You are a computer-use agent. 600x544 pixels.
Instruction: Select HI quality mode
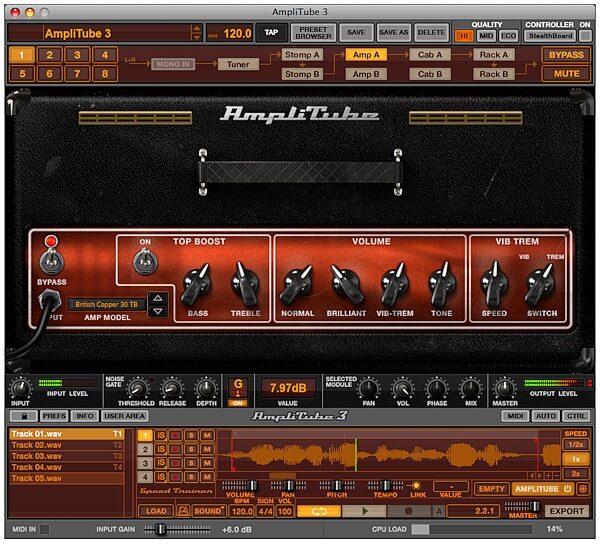(464, 36)
